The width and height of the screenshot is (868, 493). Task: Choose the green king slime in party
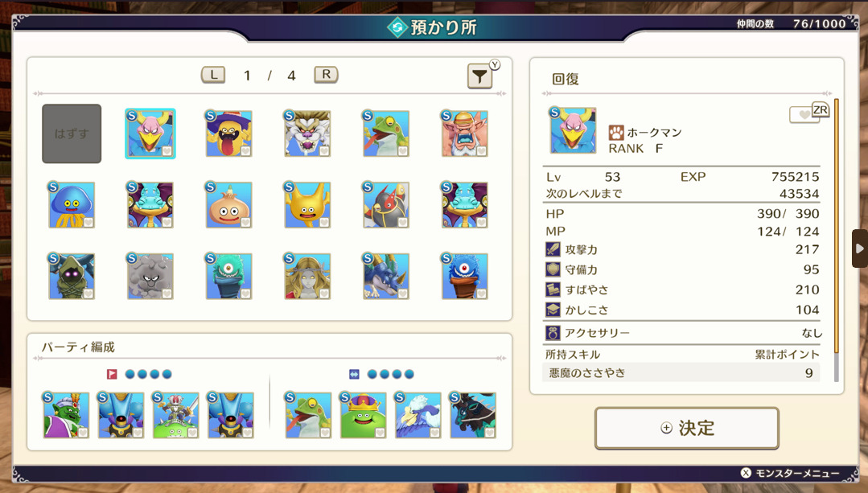click(x=363, y=415)
